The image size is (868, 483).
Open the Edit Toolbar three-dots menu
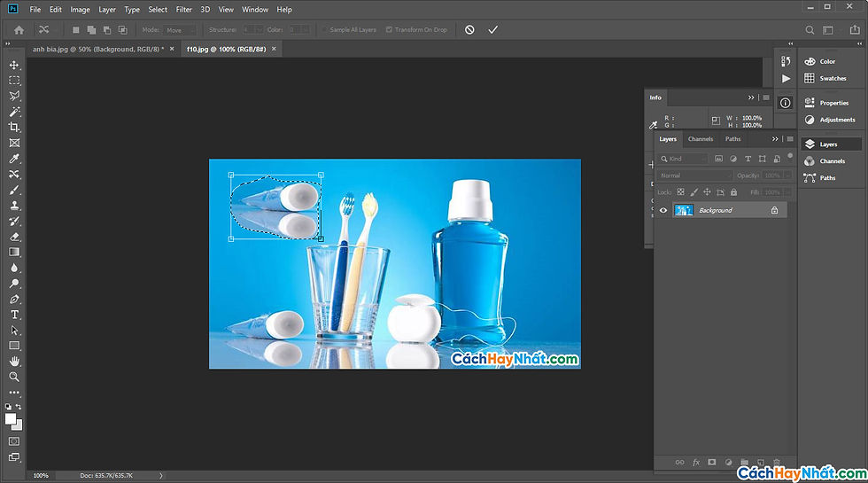(14, 392)
